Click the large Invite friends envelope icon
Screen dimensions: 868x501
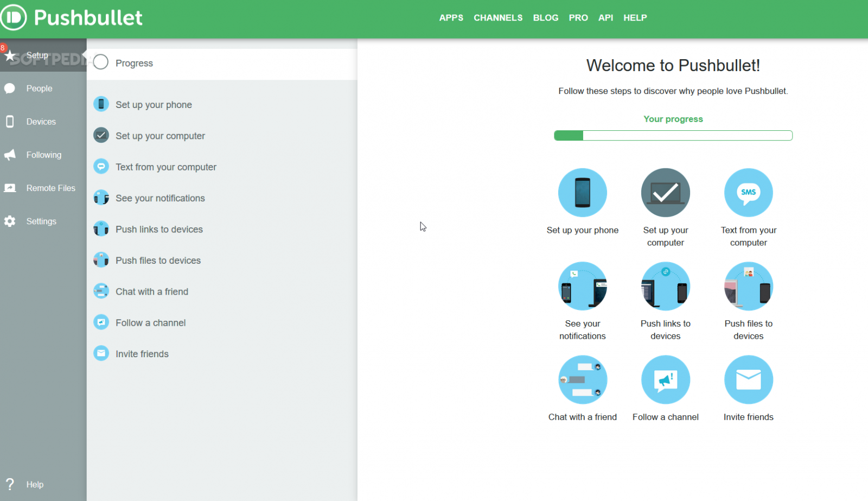point(749,379)
